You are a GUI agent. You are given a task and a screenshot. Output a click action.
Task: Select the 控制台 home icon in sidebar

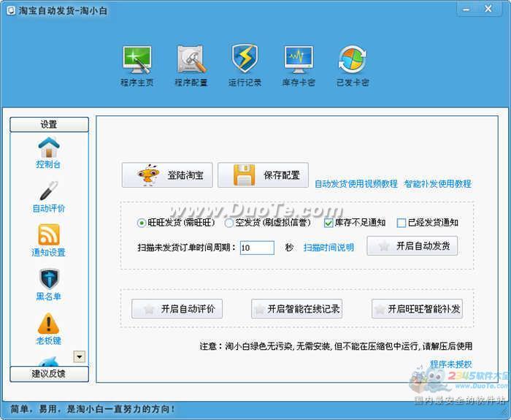pos(49,148)
